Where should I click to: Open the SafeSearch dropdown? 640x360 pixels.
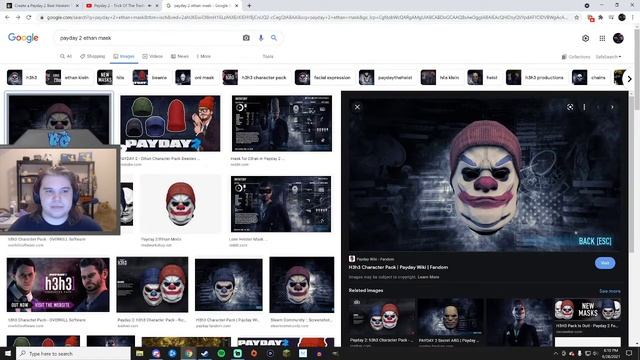pyautogui.click(x=608, y=57)
